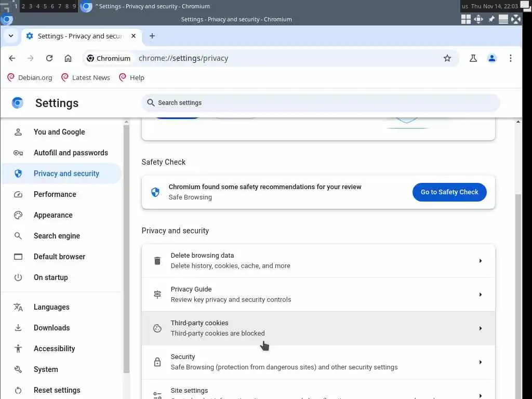Click the You and Google person icon
This screenshot has width=532, height=399.
(18, 132)
